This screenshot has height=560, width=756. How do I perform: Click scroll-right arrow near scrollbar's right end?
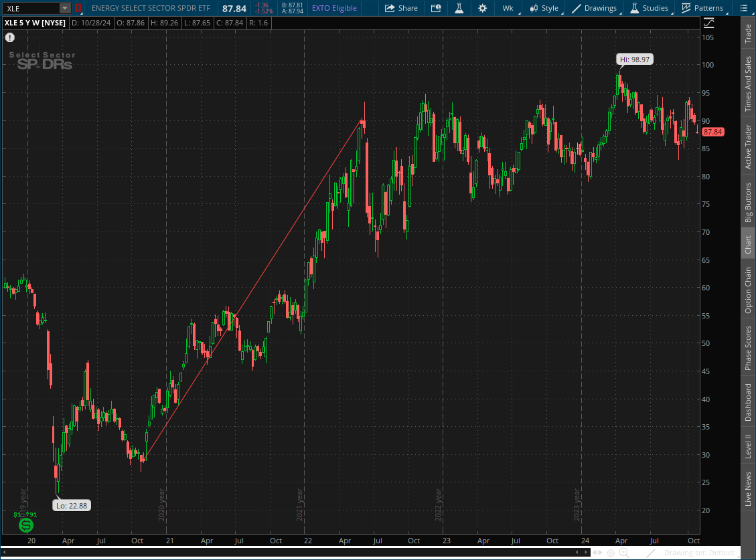pyautogui.click(x=586, y=552)
